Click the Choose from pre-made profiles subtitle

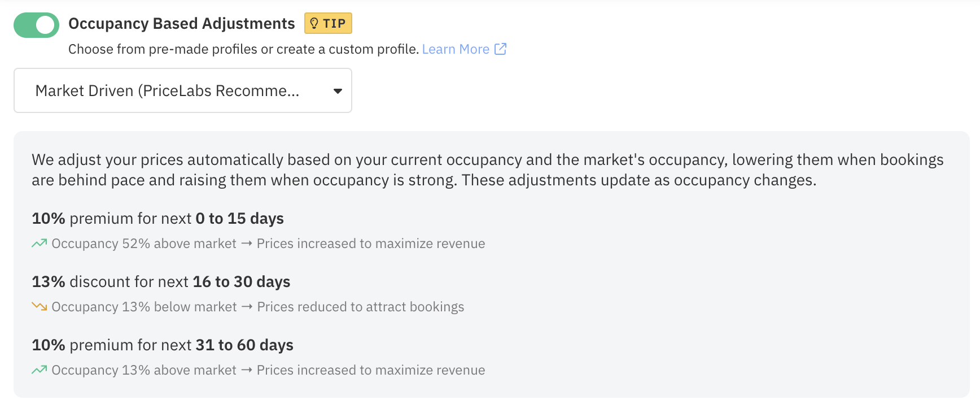click(x=243, y=49)
